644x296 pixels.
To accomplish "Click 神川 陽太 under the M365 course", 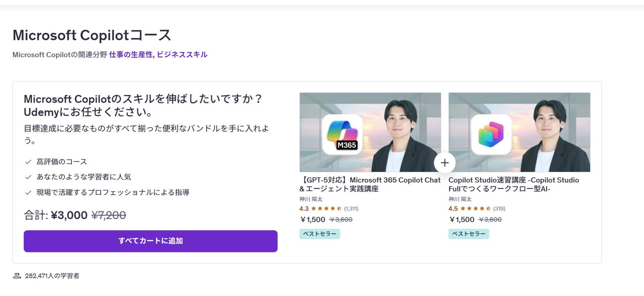I will click(x=311, y=199).
